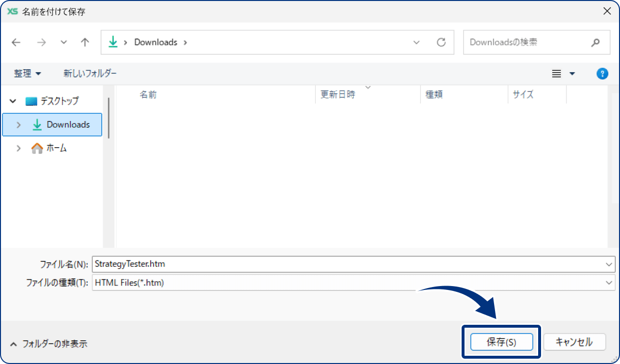This screenshot has width=620, height=364.
Task: Open the view options dropdown arrow
Action: [572, 74]
